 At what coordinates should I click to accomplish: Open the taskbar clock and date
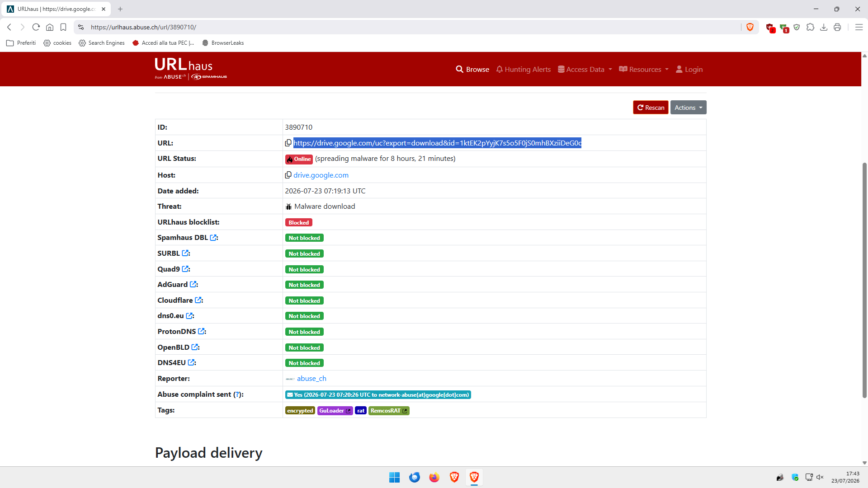click(x=845, y=477)
